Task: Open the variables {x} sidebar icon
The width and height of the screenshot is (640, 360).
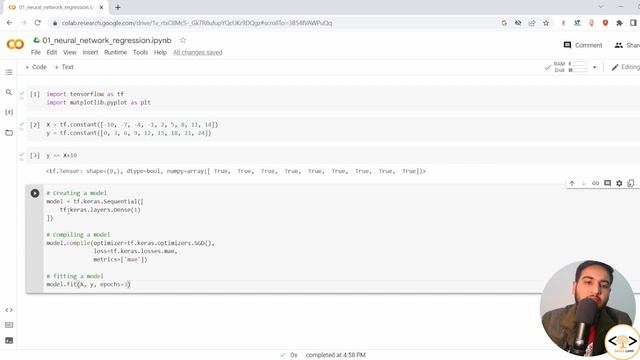Action: 9,112
